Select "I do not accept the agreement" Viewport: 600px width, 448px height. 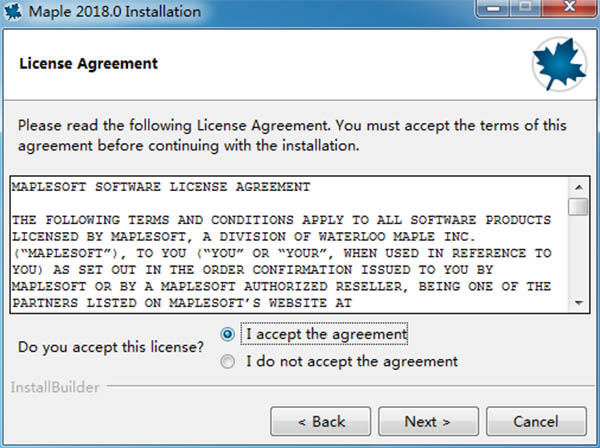[x=227, y=361]
